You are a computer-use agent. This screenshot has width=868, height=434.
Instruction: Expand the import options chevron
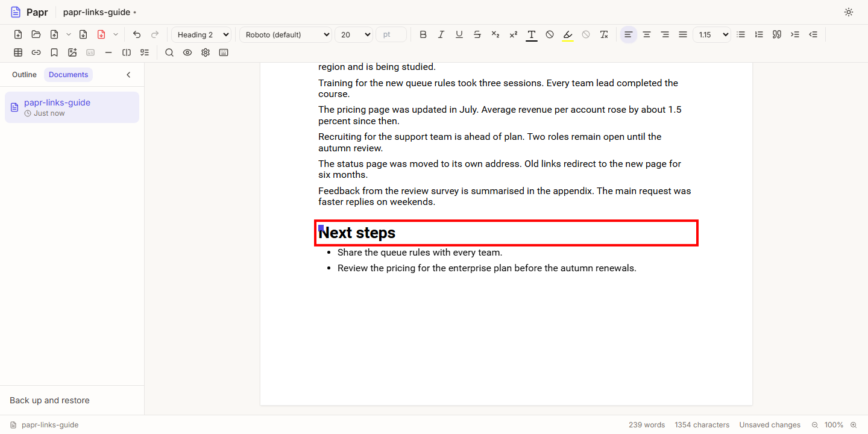pos(68,34)
